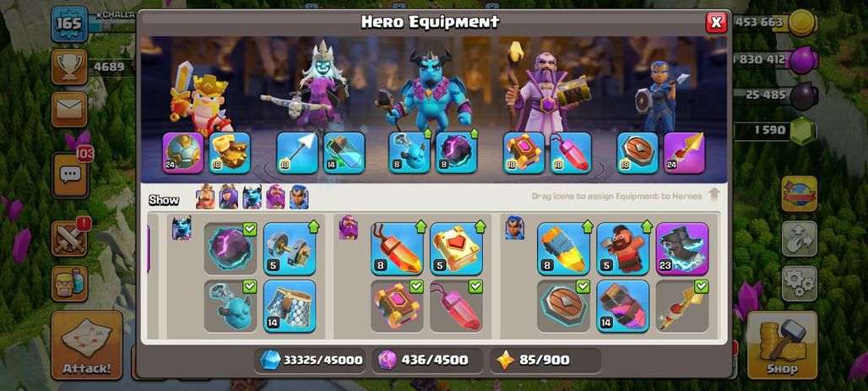Viewport: 868px width, 391px height.
Task: Open the settings gear icon
Action: pyautogui.click(x=800, y=284)
